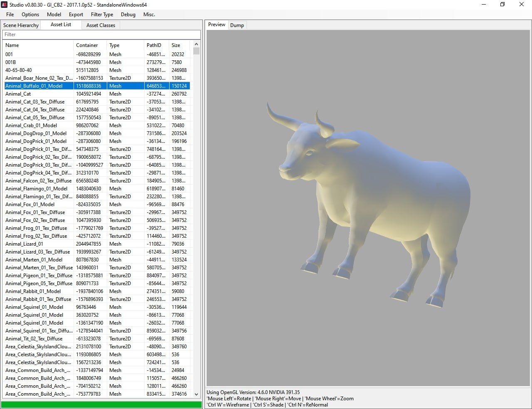The image size is (532, 409).
Task: Click the asset list scroll up arrow
Action: [196, 44]
